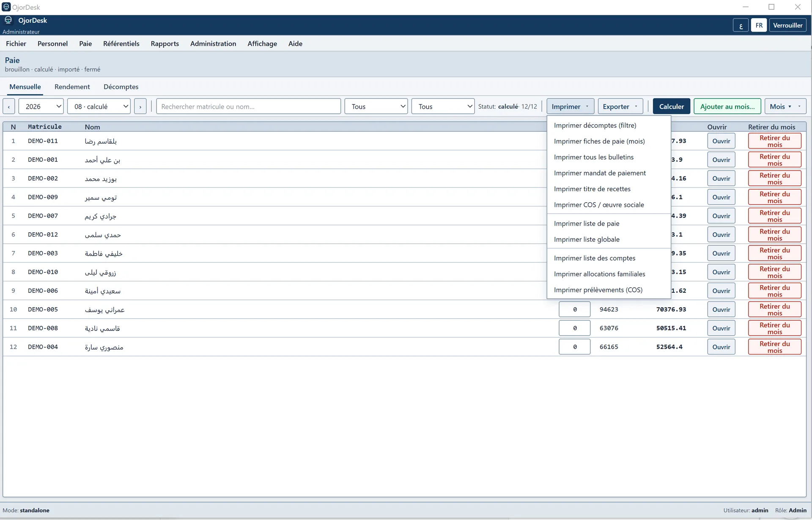Click 'Ajouter au mois...' button
This screenshot has height=520, width=812.
(x=727, y=107)
